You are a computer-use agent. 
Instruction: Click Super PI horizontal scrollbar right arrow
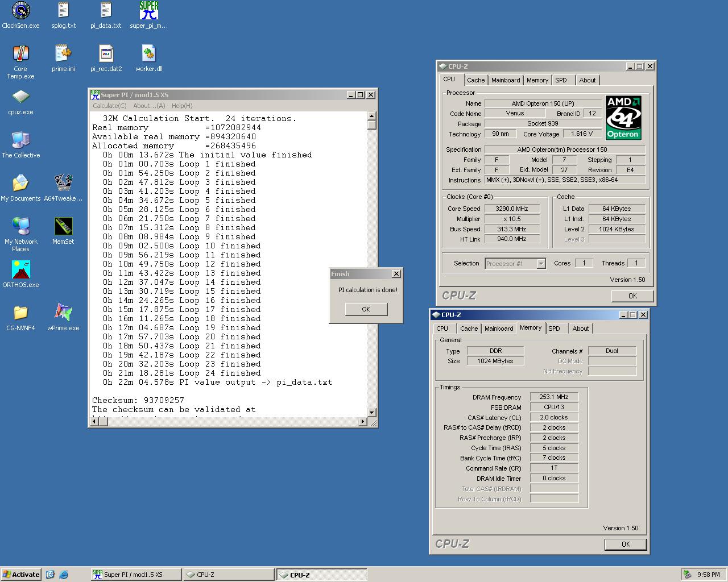pyautogui.click(x=363, y=422)
